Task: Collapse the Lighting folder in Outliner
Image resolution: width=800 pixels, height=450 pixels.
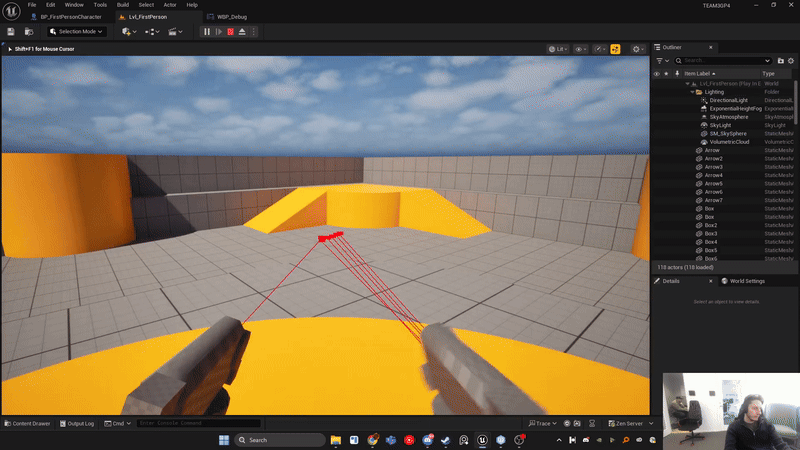Action: pos(692,92)
